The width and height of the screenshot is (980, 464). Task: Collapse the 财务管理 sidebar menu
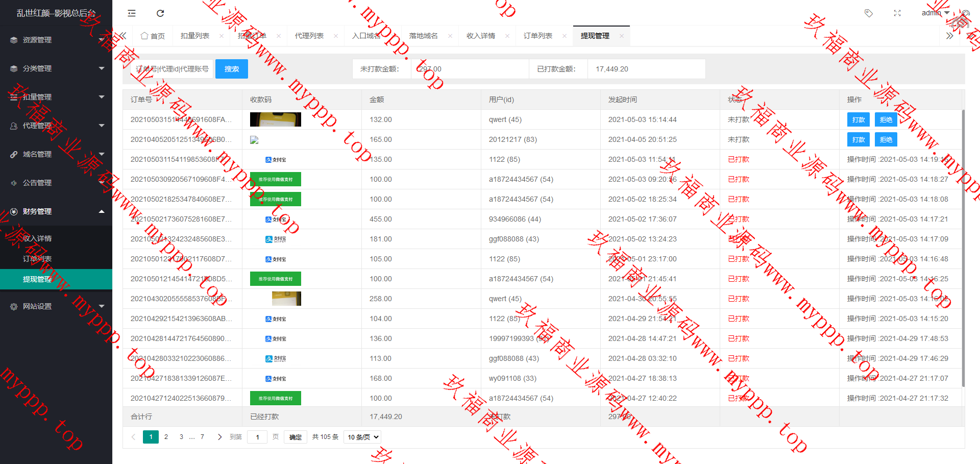click(x=56, y=211)
